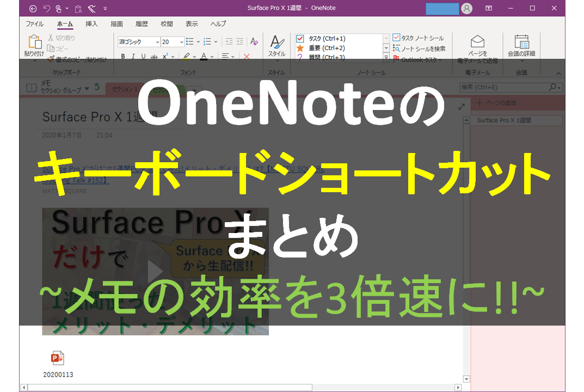Image resolution: width=584 pixels, height=392 pixels.
Task: Toggle touch/mouse mode icon
Action: [58, 8]
